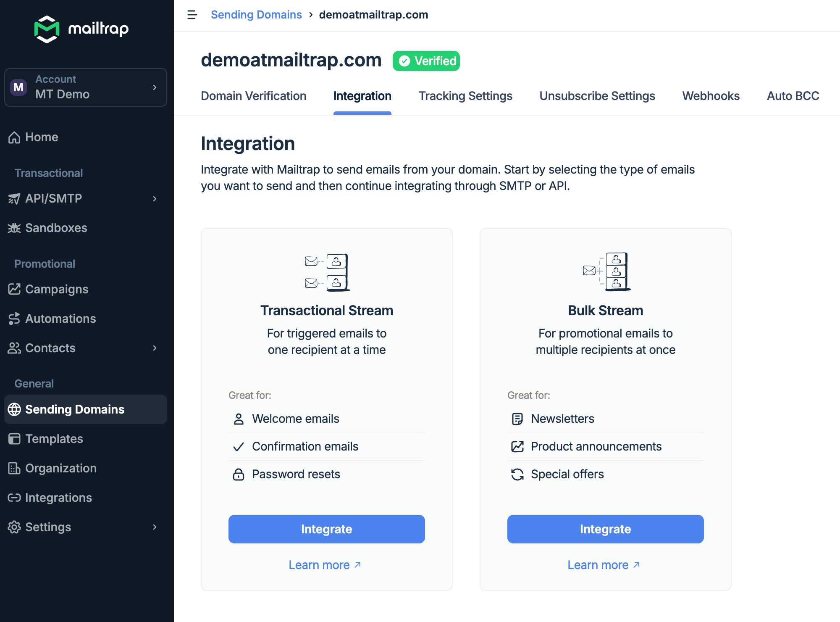The width and height of the screenshot is (840, 622).
Task: Click the Transactional Stream card heading
Action: pos(327,311)
